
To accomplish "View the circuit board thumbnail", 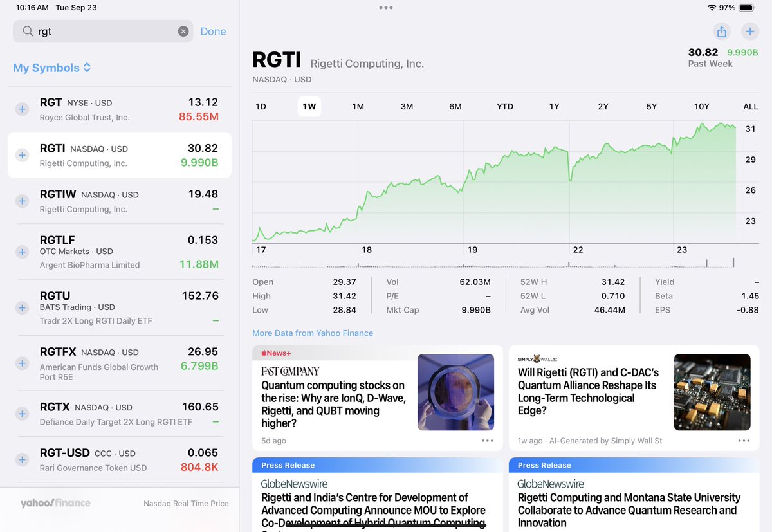I will 712,392.
